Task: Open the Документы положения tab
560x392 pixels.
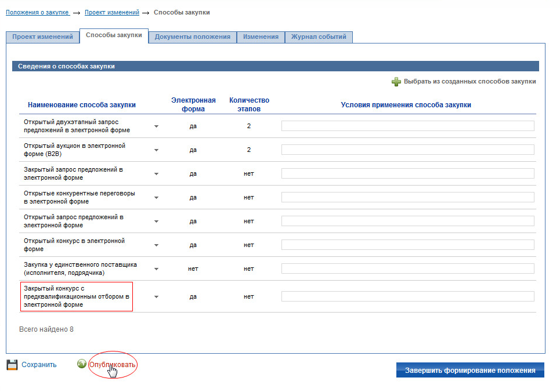Action: (x=192, y=37)
